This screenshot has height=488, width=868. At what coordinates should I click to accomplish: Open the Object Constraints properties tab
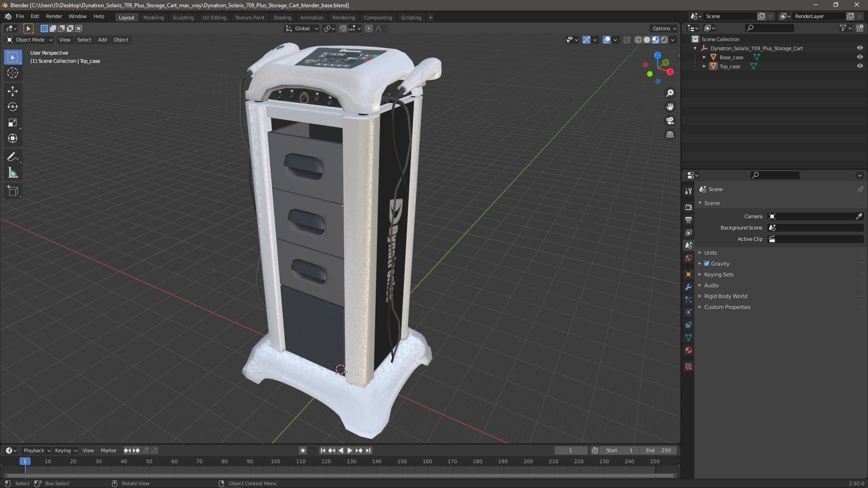coord(689,325)
